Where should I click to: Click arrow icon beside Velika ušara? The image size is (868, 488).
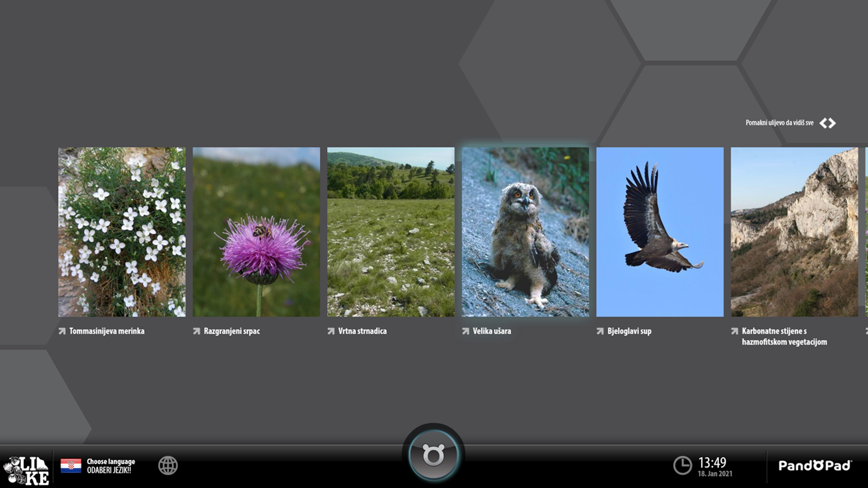pos(466,331)
